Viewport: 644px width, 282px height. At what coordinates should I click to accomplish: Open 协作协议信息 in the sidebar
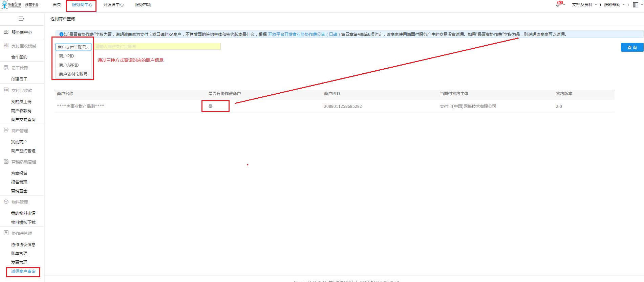(23, 245)
